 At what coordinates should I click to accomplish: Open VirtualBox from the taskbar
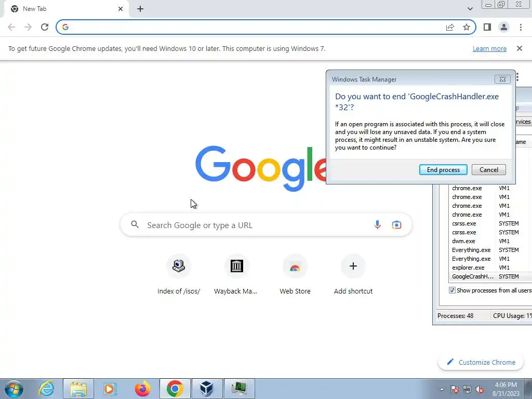207,389
